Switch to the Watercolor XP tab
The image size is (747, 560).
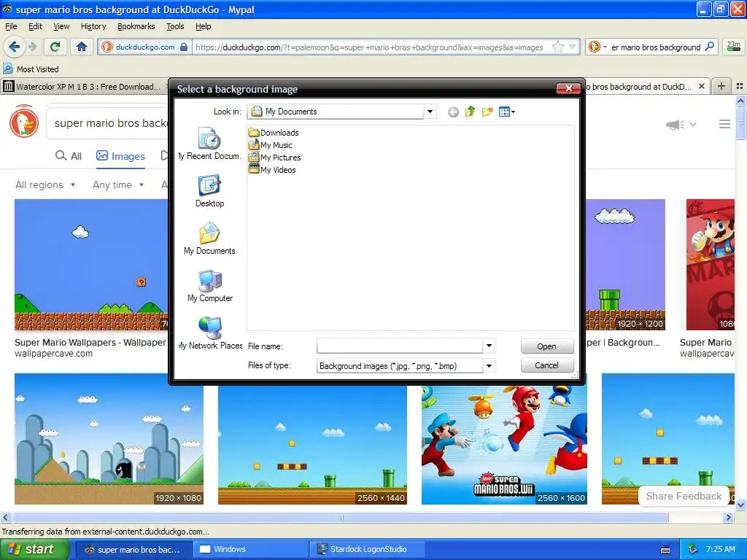[x=85, y=86]
